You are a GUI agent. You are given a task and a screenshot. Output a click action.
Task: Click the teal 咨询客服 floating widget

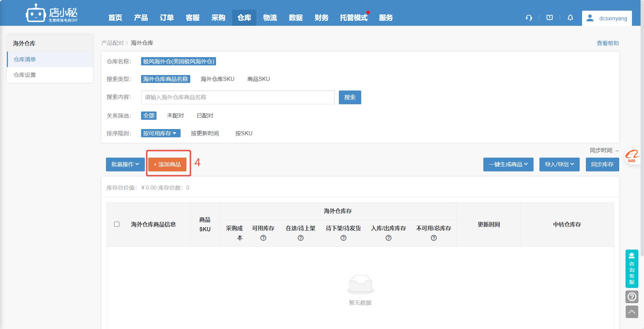(632, 269)
